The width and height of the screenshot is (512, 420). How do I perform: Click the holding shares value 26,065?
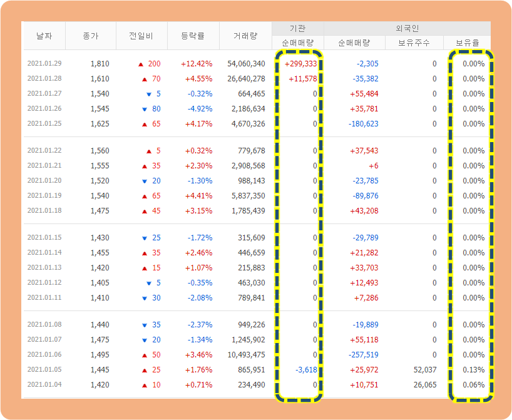point(425,385)
